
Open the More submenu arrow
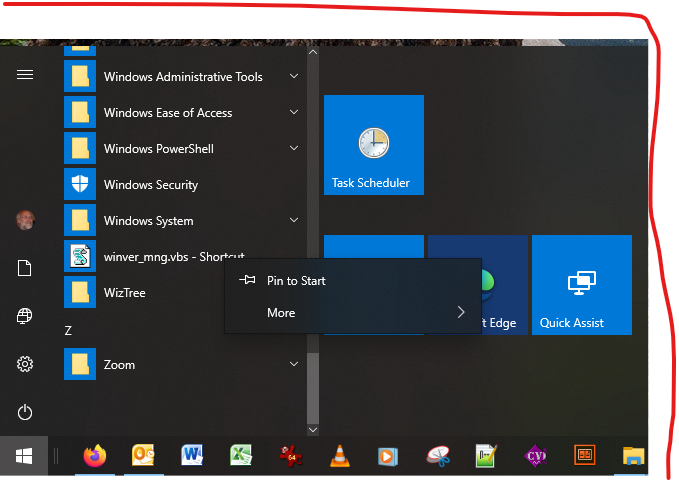pos(461,312)
